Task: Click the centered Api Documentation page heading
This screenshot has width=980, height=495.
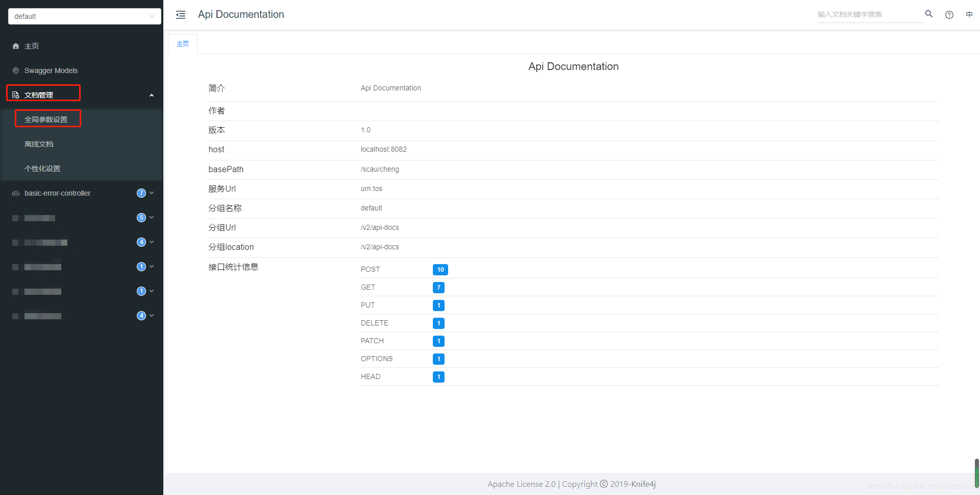Action: pos(573,66)
